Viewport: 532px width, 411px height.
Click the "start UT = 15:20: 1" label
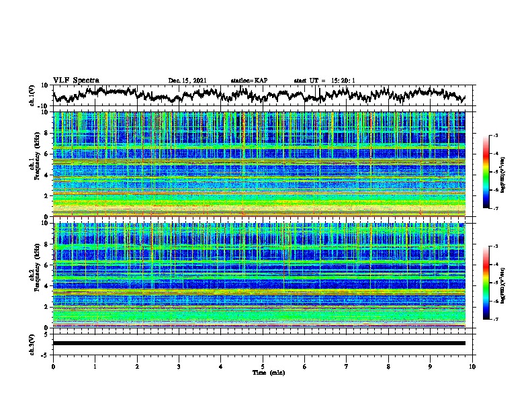324,81
